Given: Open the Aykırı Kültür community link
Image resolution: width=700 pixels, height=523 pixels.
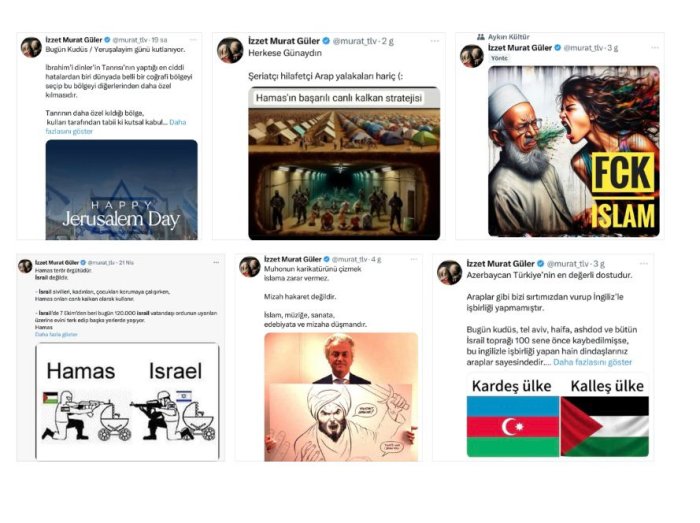Looking at the screenshot, I should point(508,37).
